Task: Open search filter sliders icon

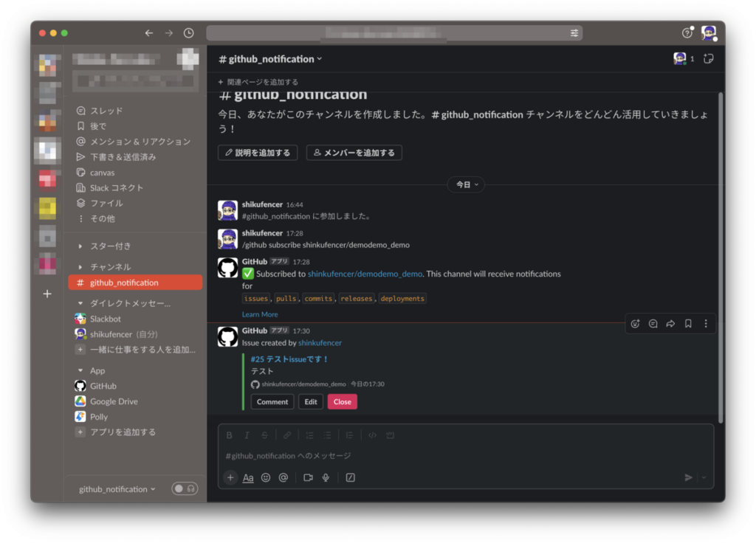Action: click(574, 32)
